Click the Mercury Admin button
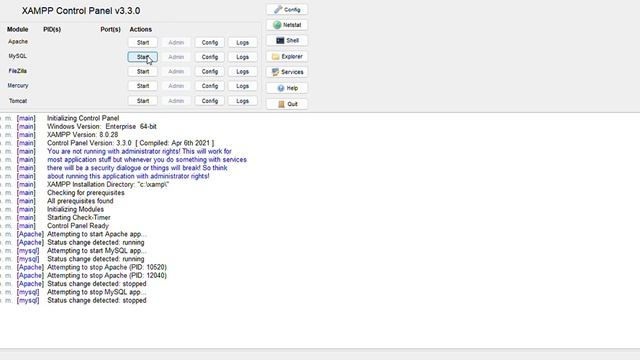 pyautogui.click(x=176, y=86)
